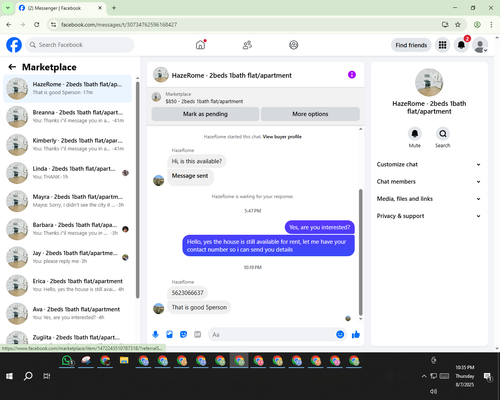
Task: Open the Facebook menu grid icon
Action: tap(442, 45)
